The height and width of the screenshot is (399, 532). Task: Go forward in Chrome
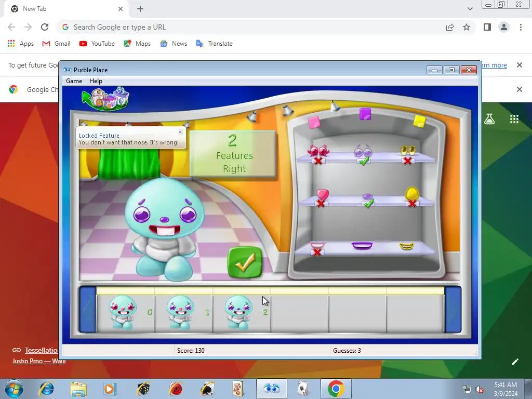(28, 27)
